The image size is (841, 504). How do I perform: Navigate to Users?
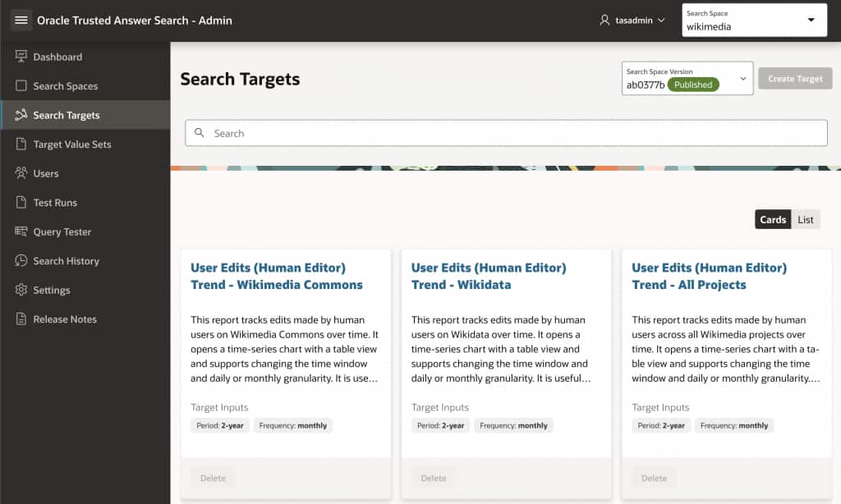(85, 173)
